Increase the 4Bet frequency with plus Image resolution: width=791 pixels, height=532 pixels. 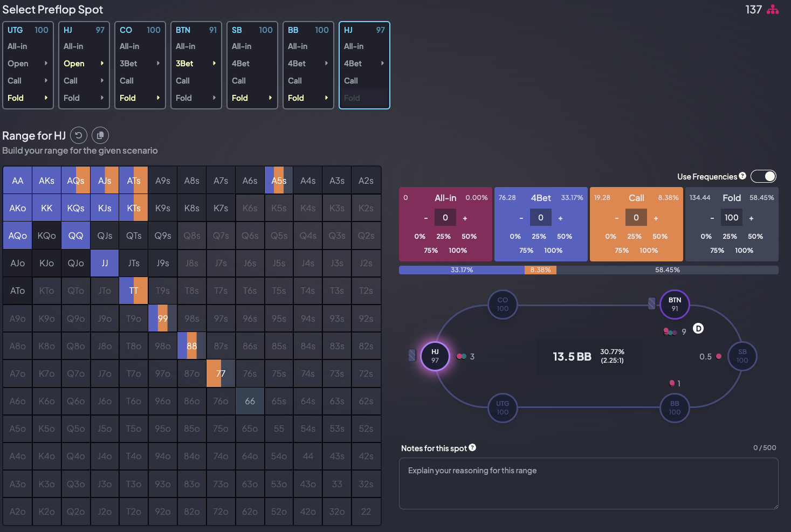560,218
